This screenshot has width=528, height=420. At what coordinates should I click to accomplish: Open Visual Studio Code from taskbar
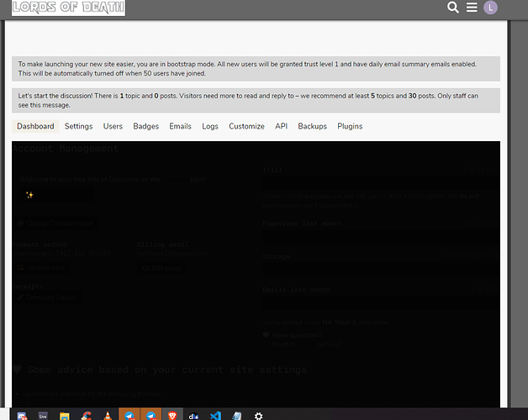[215, 417]
